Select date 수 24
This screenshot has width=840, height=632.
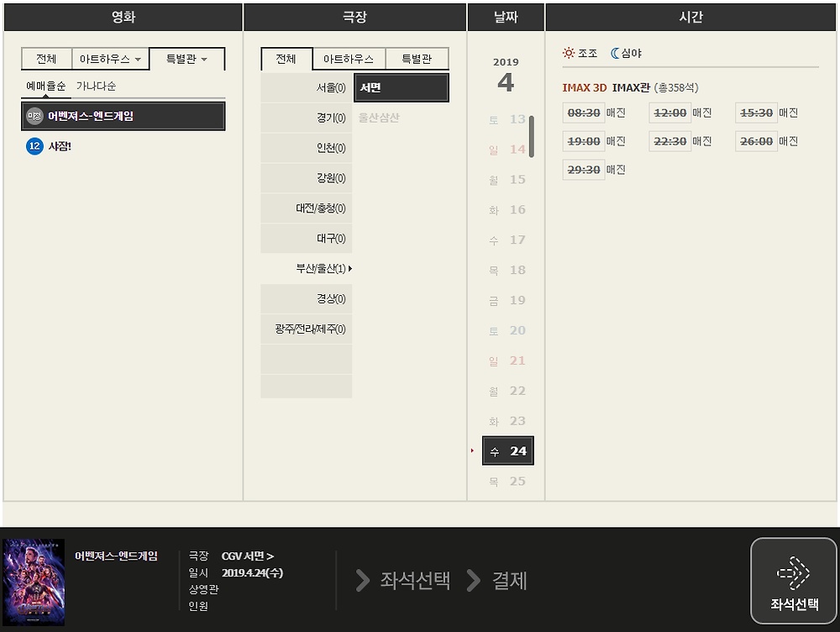coord(508,450)
